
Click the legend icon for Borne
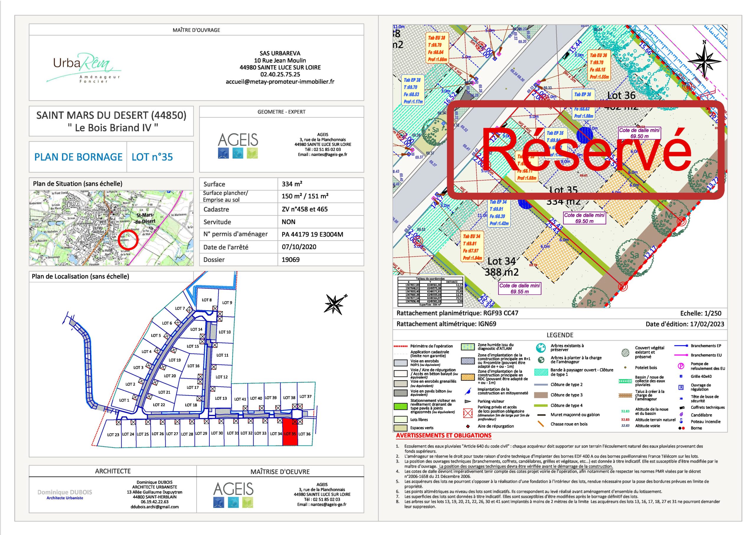(681, 428)
